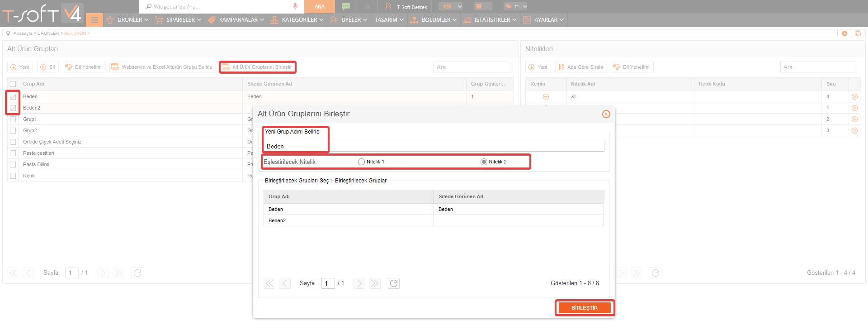Refresh the Alt Ürün Grupları list

click(137, 273)
